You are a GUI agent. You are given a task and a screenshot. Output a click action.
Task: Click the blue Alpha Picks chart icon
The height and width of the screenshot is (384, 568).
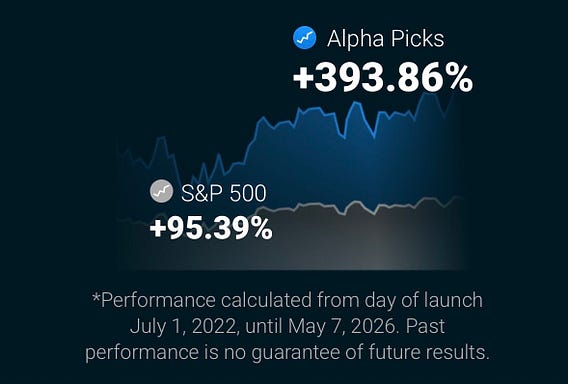(304, 38)
